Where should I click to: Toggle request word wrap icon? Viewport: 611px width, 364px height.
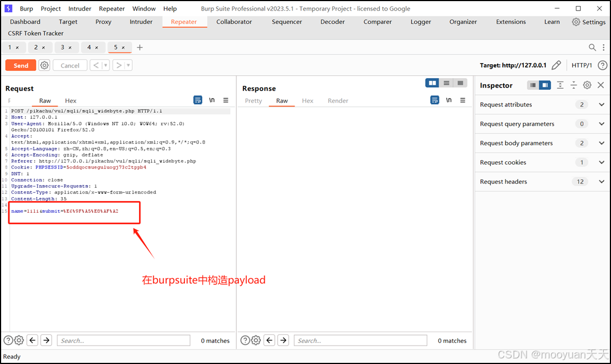pyautogui.click(x=198, y=100)
